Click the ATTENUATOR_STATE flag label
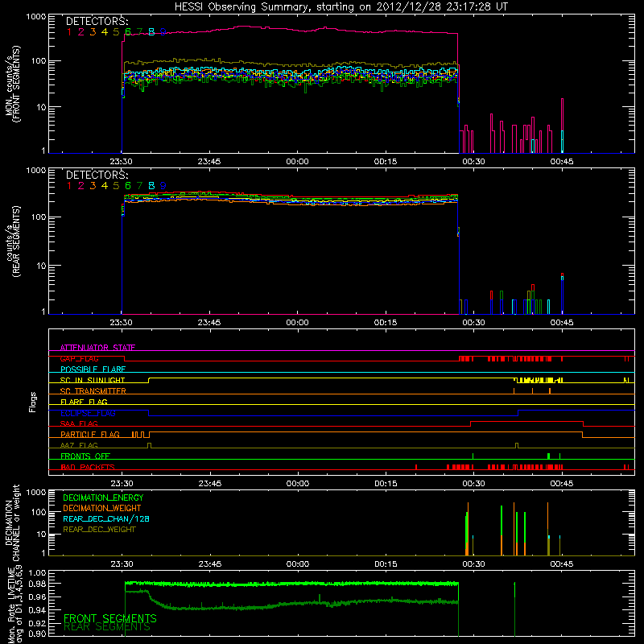 point(97,348)
